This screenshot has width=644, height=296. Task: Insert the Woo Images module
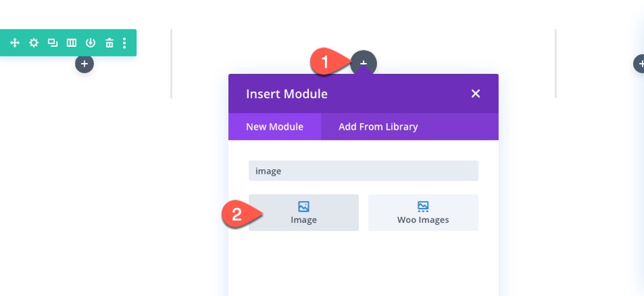[x=423, y=212]
